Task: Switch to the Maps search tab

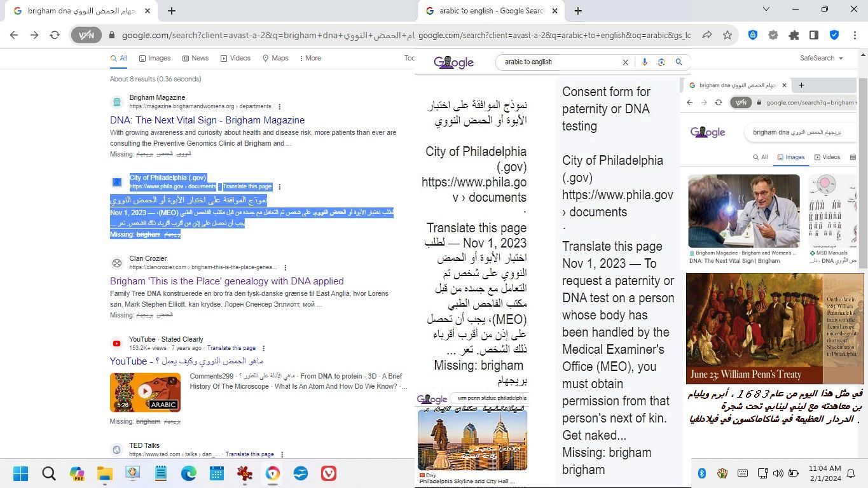Action: tap(275, 58)
